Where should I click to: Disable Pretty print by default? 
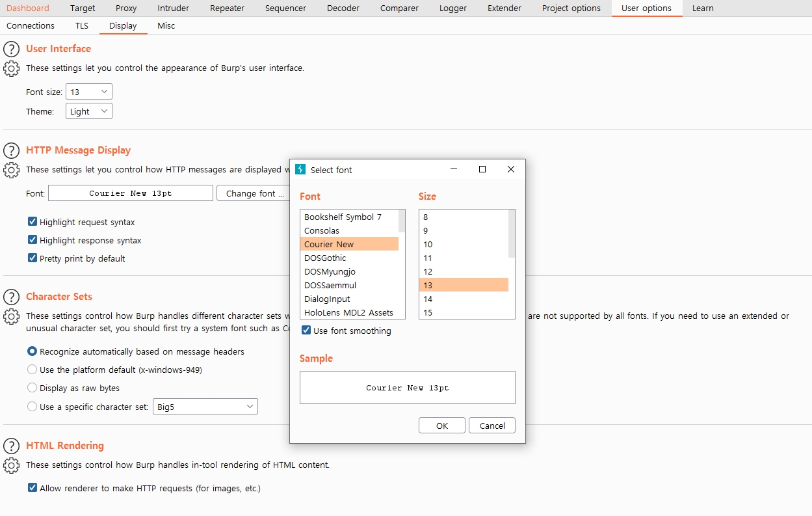33,258
